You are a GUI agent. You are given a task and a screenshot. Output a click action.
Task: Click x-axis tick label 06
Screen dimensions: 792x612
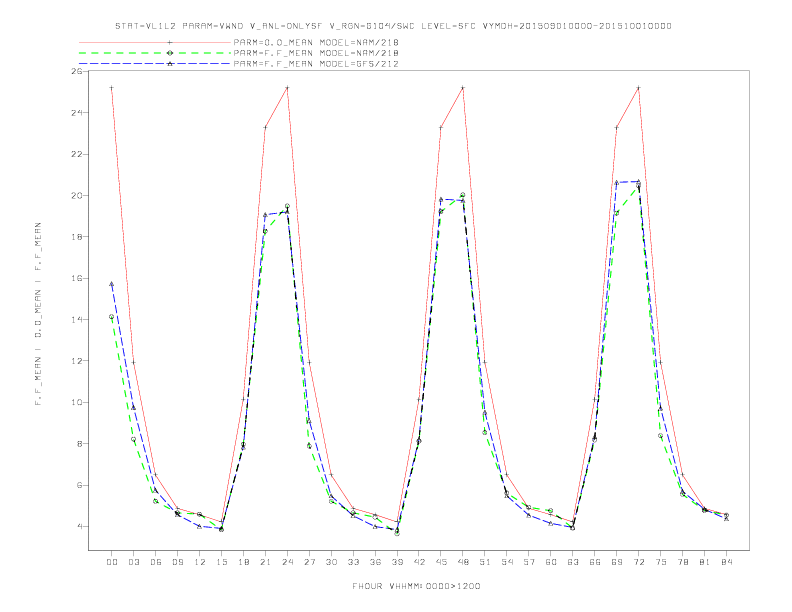[156, 562]
